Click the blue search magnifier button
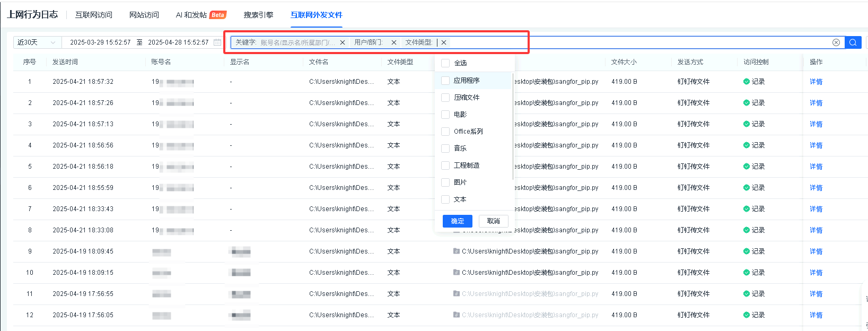This screenshot has height=331, width=868. [853, 42]
